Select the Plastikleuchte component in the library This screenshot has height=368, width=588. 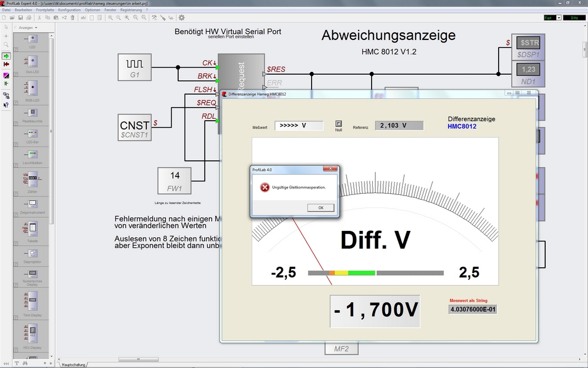pos(32,115)
